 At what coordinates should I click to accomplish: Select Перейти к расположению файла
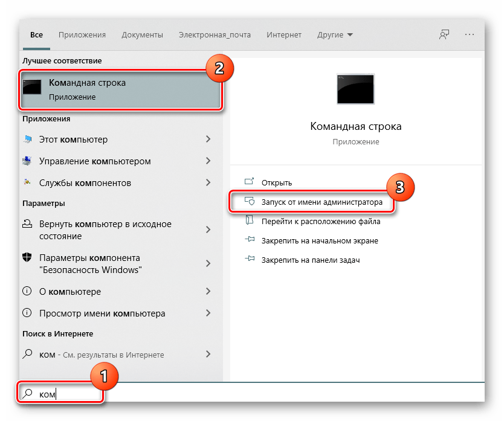point(320,221)
